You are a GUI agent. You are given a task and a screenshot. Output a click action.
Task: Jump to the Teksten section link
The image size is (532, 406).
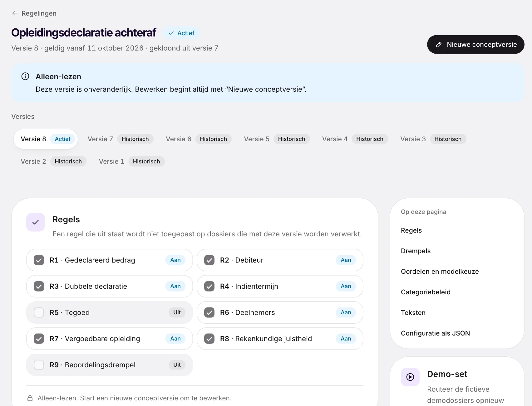point(413,313)
